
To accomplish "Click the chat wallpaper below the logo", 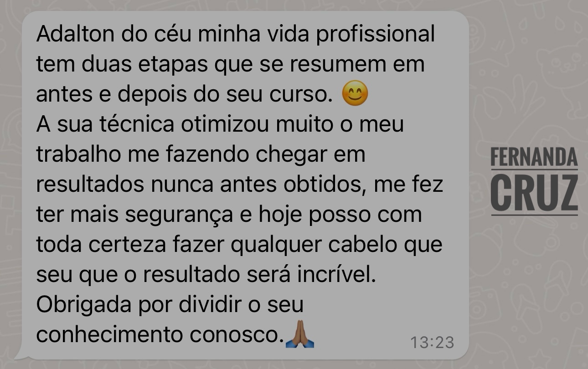I will 534,282.
